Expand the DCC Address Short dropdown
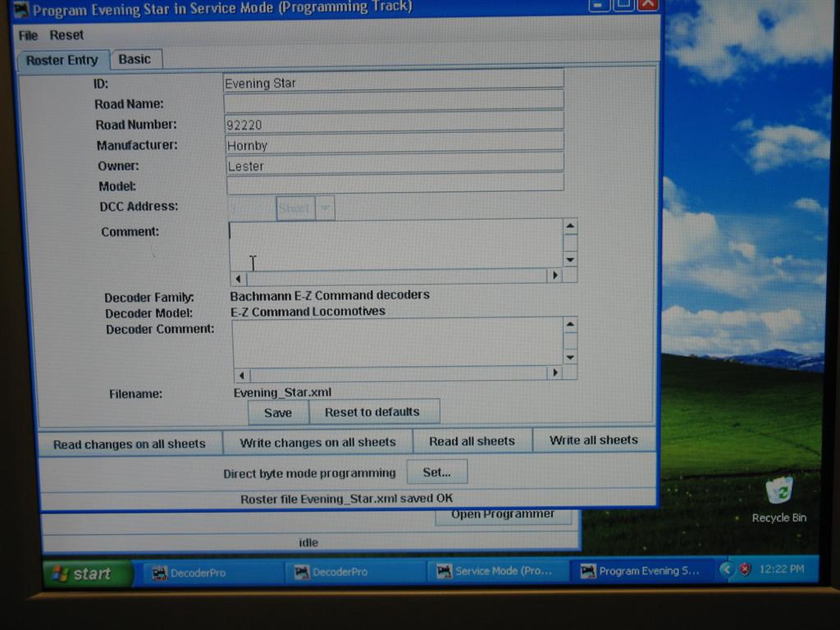The image size is (840, 630). [x=325, y=208]
